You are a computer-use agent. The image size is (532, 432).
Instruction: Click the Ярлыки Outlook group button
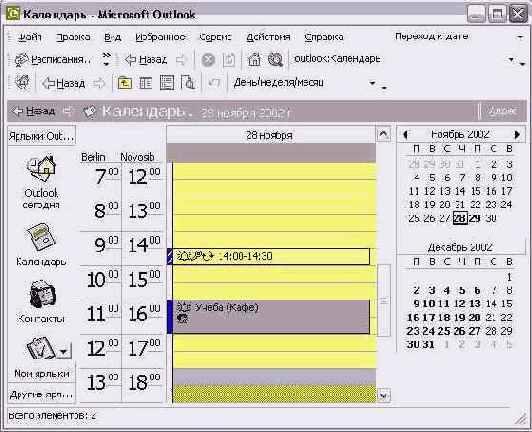click(41, 136)
